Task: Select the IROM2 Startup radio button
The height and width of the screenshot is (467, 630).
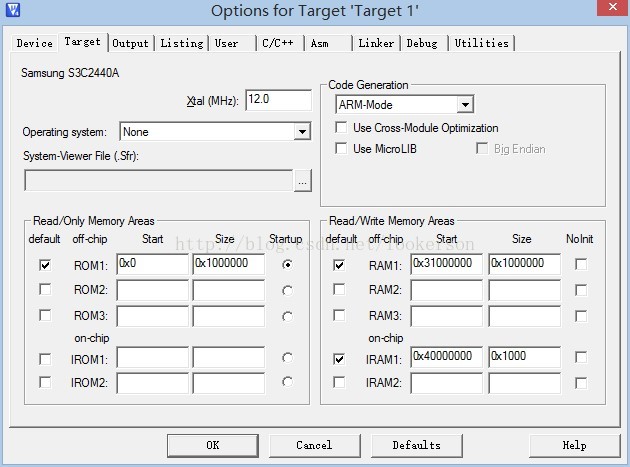Action: pyautogui.click(x=287, y=381)
